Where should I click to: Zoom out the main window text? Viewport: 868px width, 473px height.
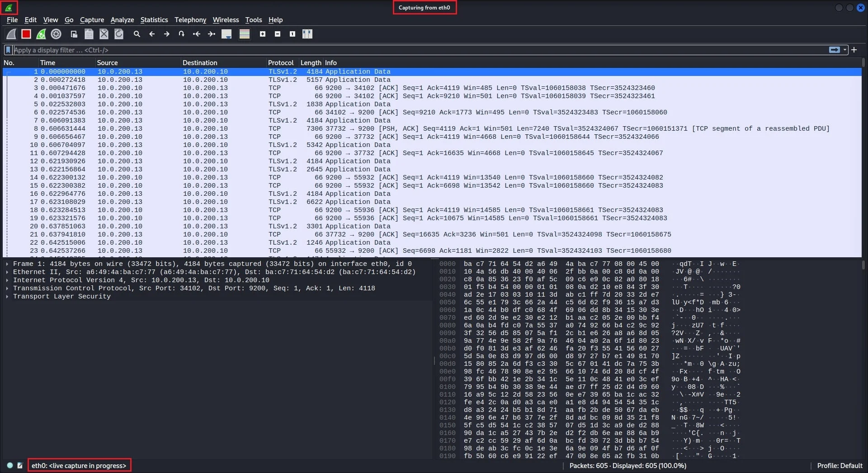[278, 34]
